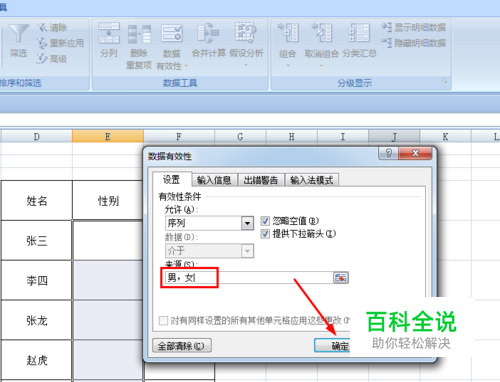The width and height of the screenshot is (500, 382).
Task: Click Hide Detail (隐藏明细数据) icon
Action: (387, 43)
